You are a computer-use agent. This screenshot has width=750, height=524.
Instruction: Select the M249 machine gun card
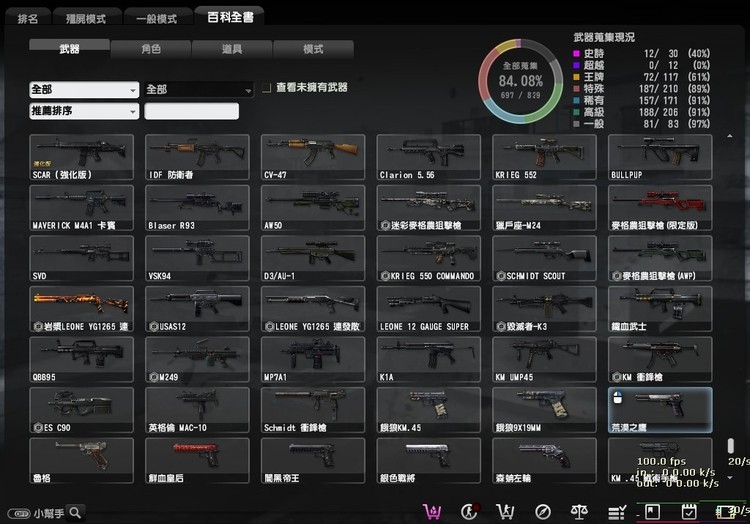[x=197, y=360]
